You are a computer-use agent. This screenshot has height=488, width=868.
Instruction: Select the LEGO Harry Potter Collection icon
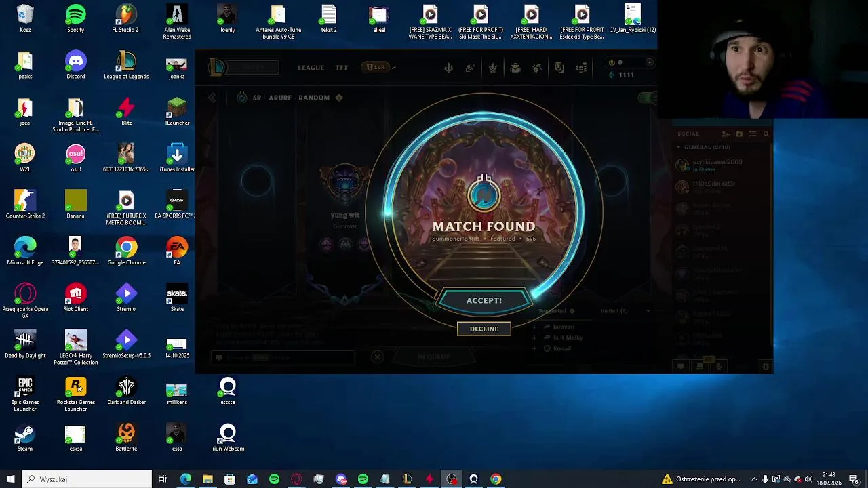click(x=75, y=348)
